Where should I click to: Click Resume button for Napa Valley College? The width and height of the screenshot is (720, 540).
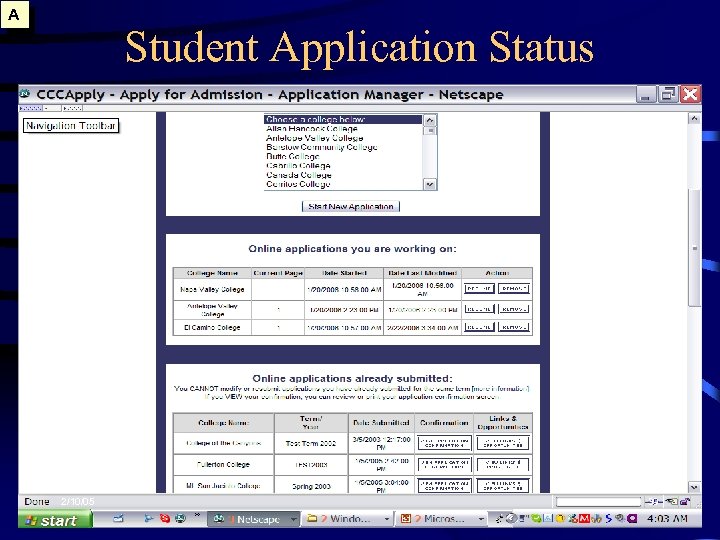479,288
